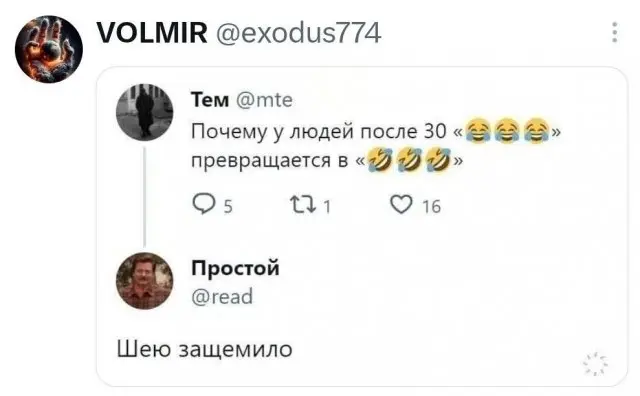Open Простой's profile picture
This screenshot has height=396, width=640.
(144, 281)
